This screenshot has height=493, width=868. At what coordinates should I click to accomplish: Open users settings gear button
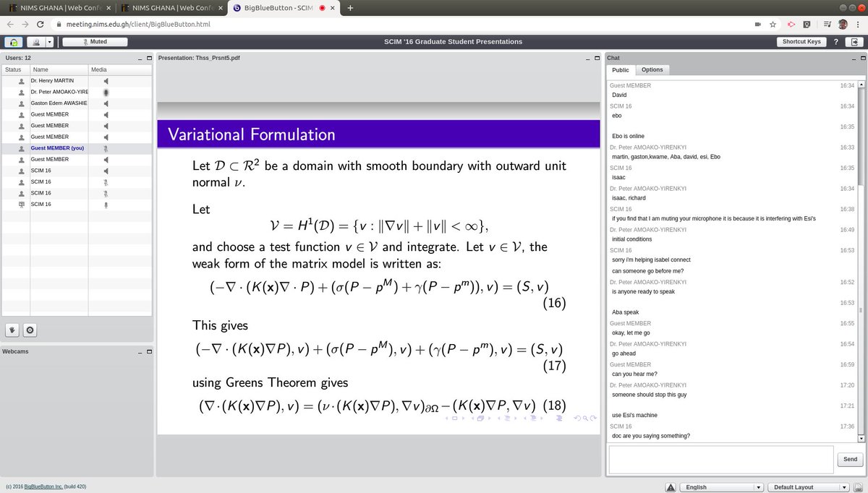30,330
